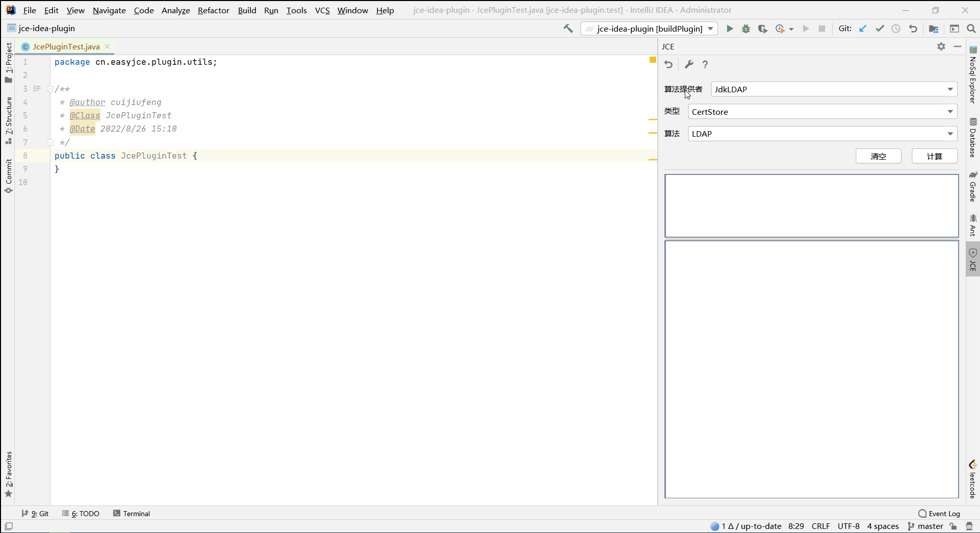
Task: Click the JCE panel help question mark
Action: 705,64
